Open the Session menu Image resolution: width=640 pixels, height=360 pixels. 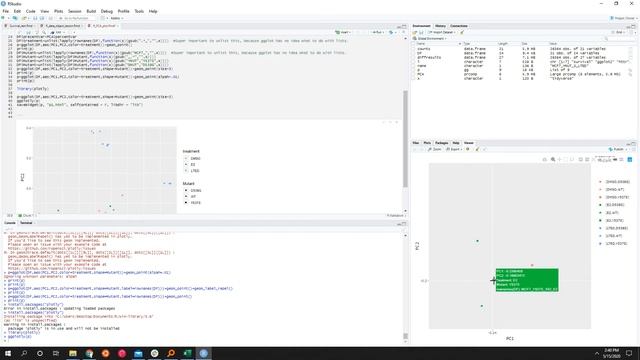(75, 11)
